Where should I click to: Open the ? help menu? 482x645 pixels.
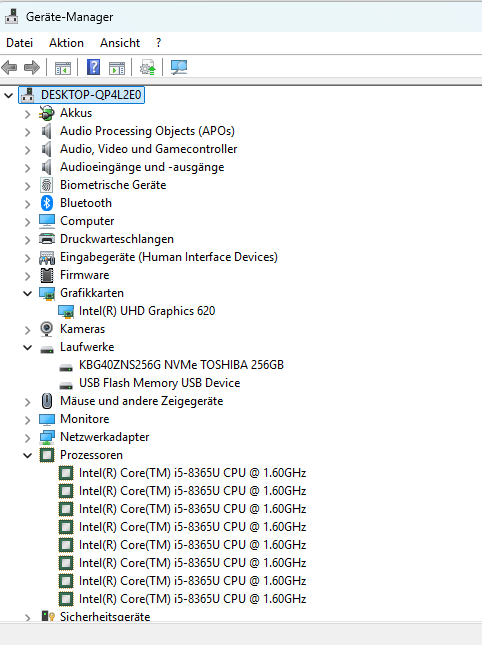(159, 43)
